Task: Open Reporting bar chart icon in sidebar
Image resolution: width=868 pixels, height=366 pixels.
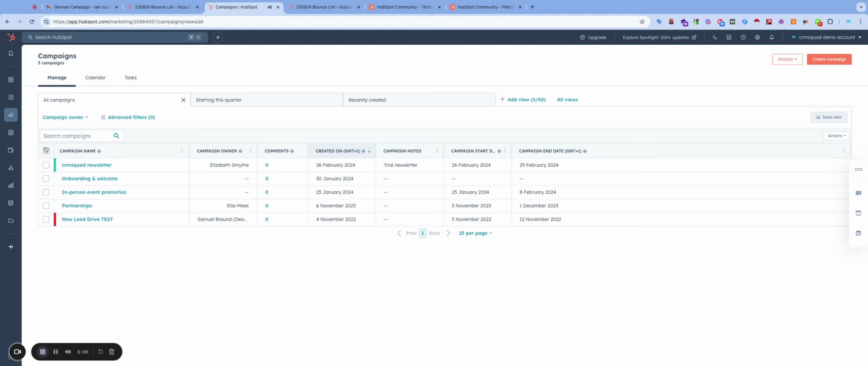Action: pyautogui.click(x=11, y=186)
